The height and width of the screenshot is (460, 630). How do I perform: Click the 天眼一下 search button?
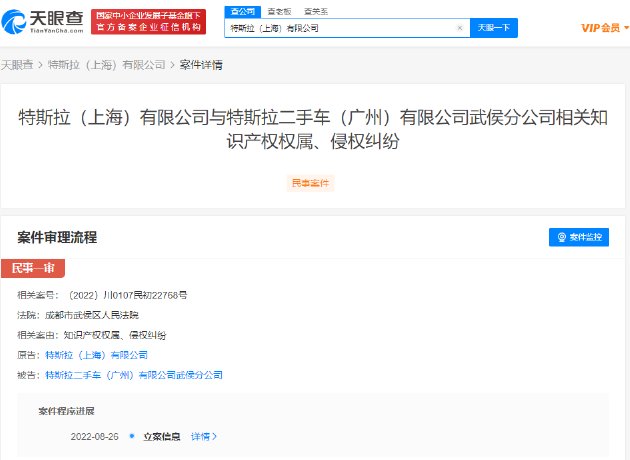click(494, 28)
